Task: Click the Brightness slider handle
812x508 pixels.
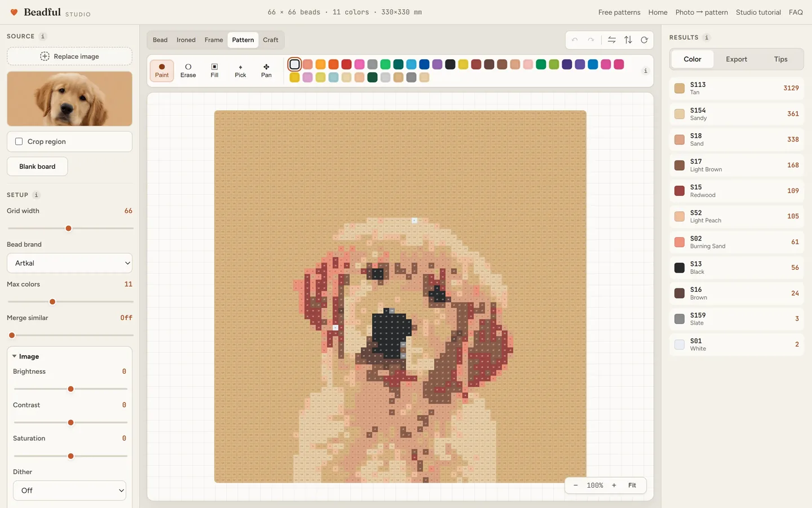Action: pos(70,389)
